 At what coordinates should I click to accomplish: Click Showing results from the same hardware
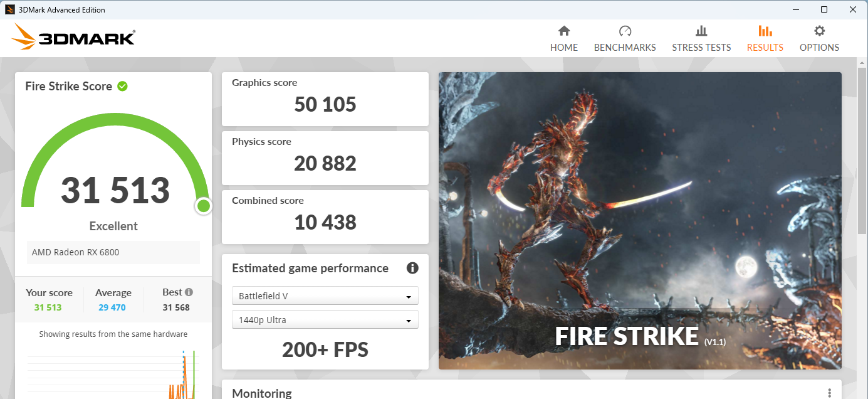pos(113,334)
